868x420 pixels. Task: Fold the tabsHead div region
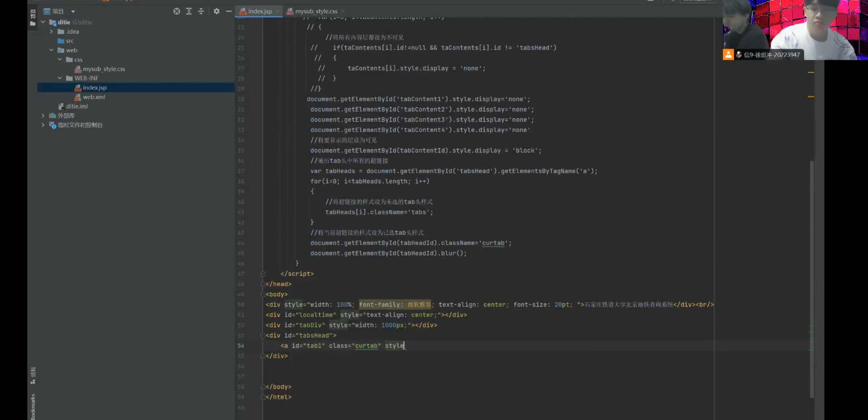[263, 336]
